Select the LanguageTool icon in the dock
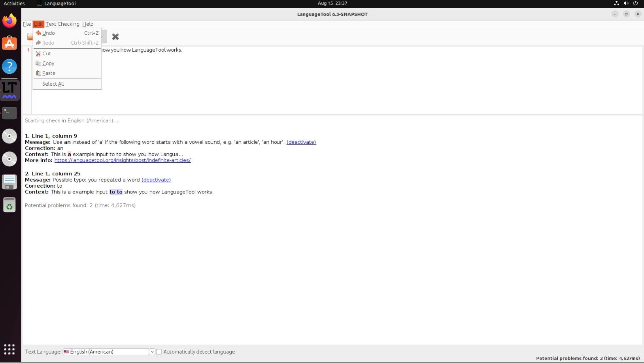The image size is (644, 363). pos(9,90)
